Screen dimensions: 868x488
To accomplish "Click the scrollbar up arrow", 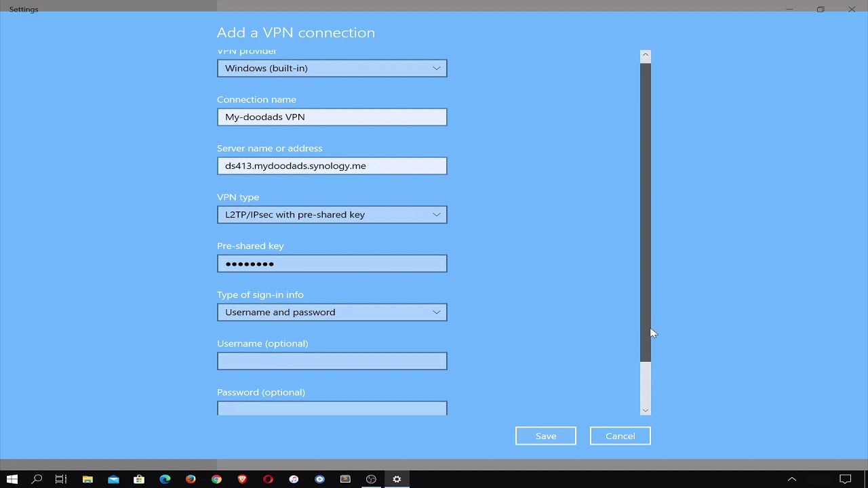I will [x=646, y=55].
